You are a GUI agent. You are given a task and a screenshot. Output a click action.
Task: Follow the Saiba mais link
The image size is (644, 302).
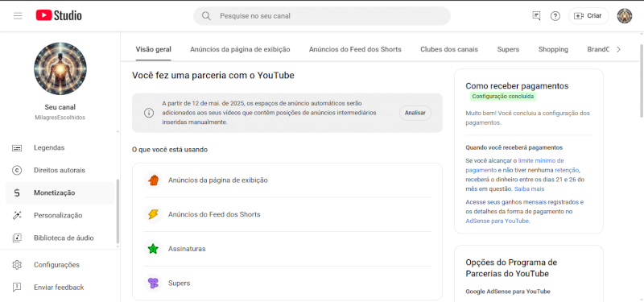pos(529,189)
